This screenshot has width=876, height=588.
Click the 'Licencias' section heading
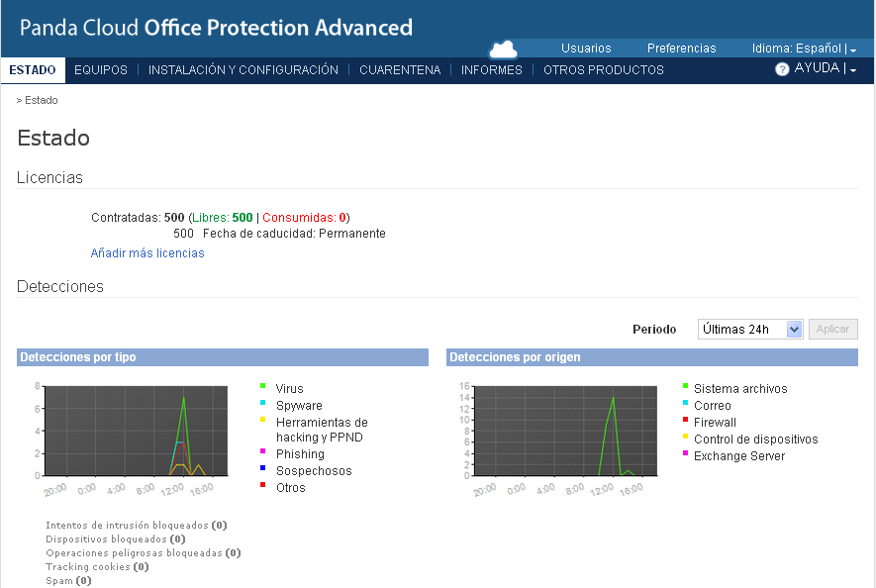(49, 177)
